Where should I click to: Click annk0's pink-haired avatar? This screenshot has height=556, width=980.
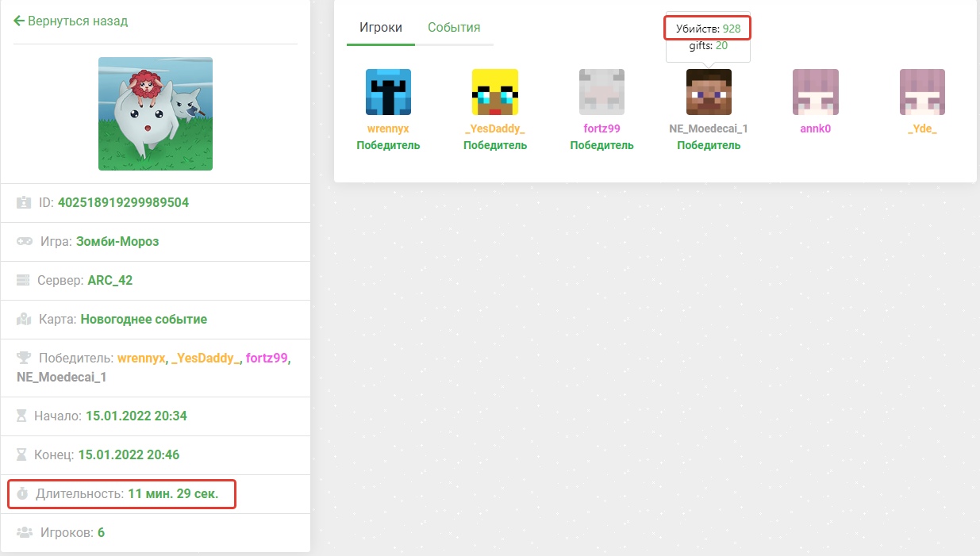point(815,91)
